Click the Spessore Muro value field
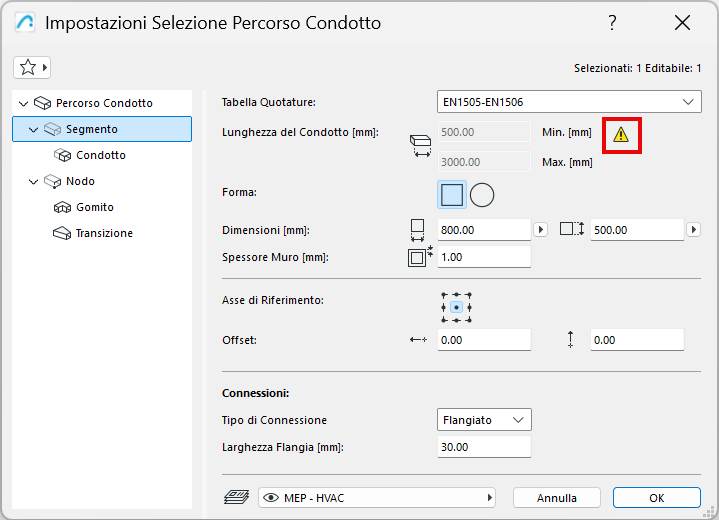Image resolution: width=719 pixels, height=520 pixels. pos(484,256)
